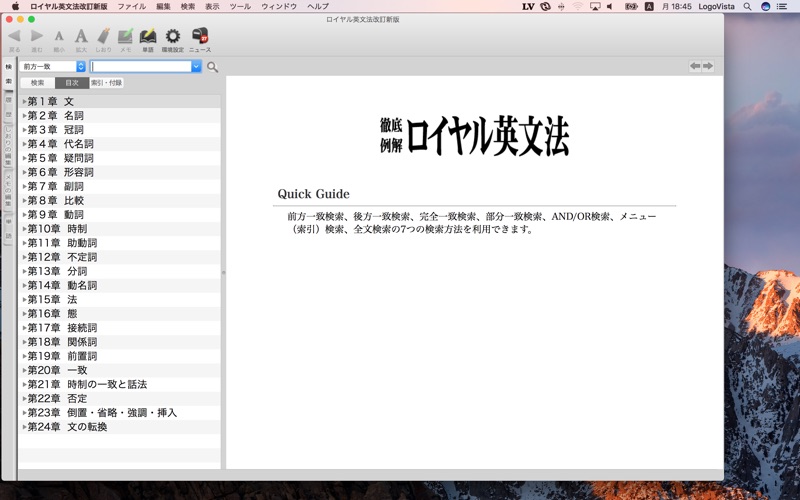Add a bookmark with しおり icon

104,36
